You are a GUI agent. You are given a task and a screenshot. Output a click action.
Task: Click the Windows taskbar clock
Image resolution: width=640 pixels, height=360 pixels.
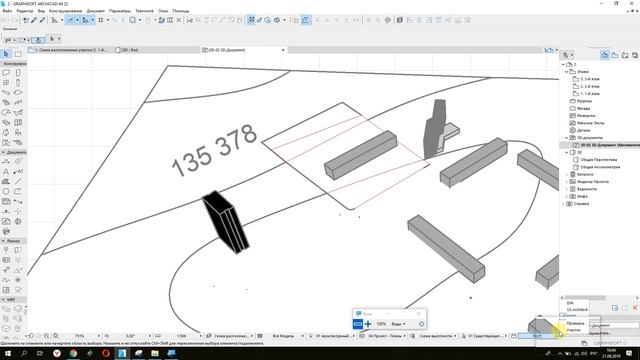pos(611,353)
